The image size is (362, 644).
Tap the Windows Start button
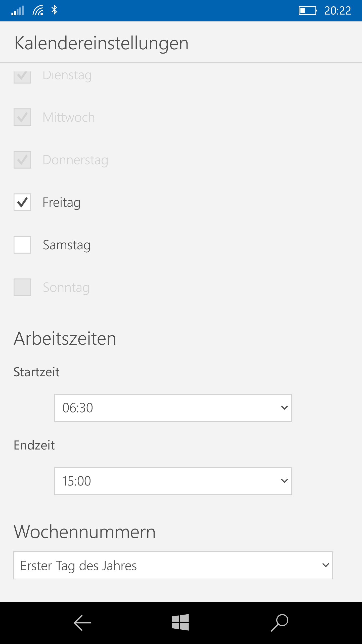click(180, 622)
